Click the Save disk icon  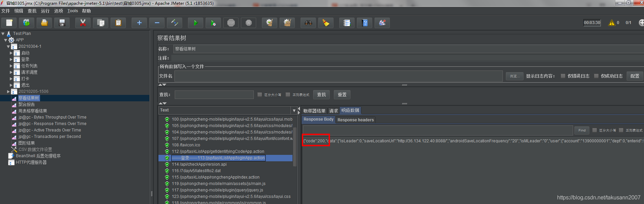pyautogui.click(x=62, y=23)
